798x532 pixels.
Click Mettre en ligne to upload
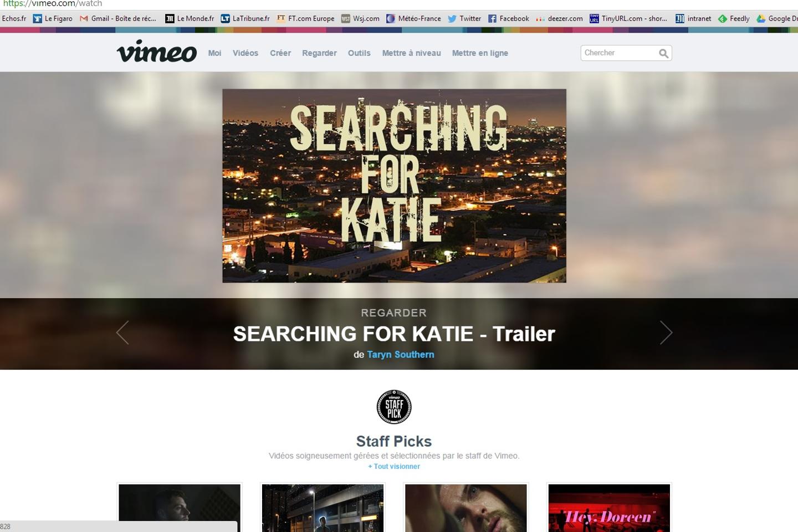coord(480,53)
